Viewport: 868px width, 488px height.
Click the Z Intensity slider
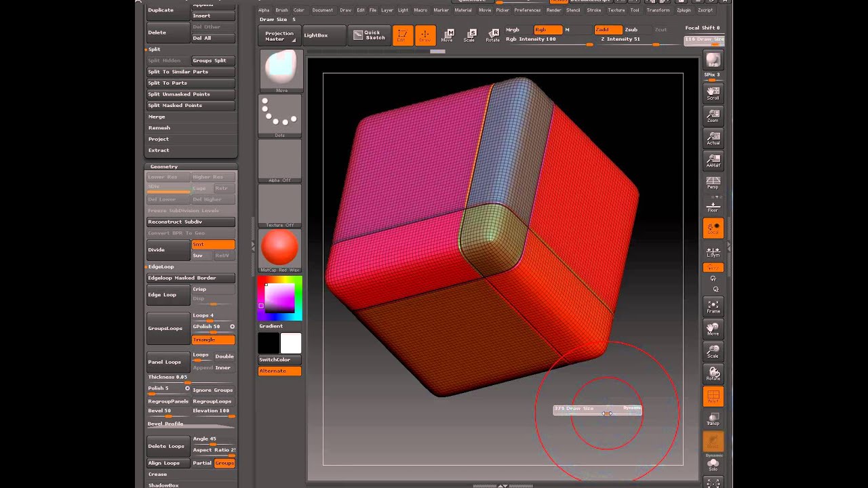[639, 41]
